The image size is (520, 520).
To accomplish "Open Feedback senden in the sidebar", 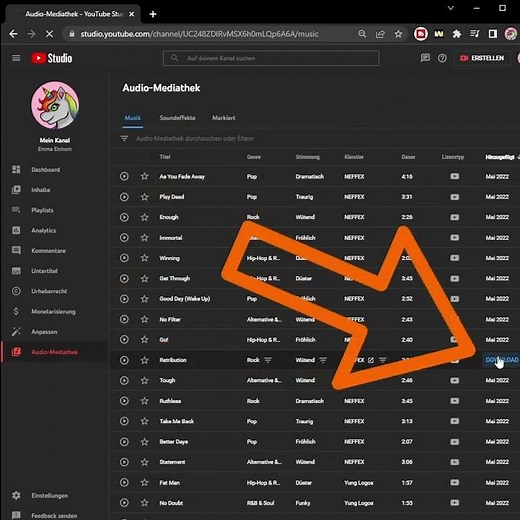I will tap(53, 515).
